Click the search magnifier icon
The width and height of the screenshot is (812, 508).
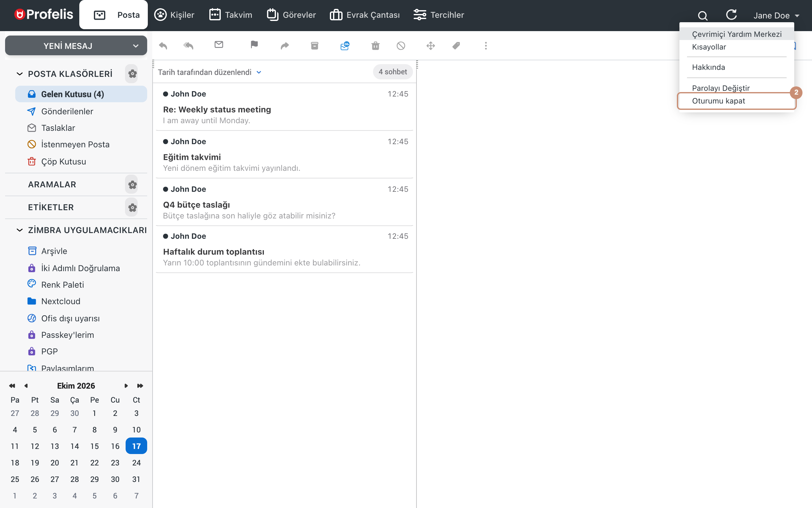[703, 16]
